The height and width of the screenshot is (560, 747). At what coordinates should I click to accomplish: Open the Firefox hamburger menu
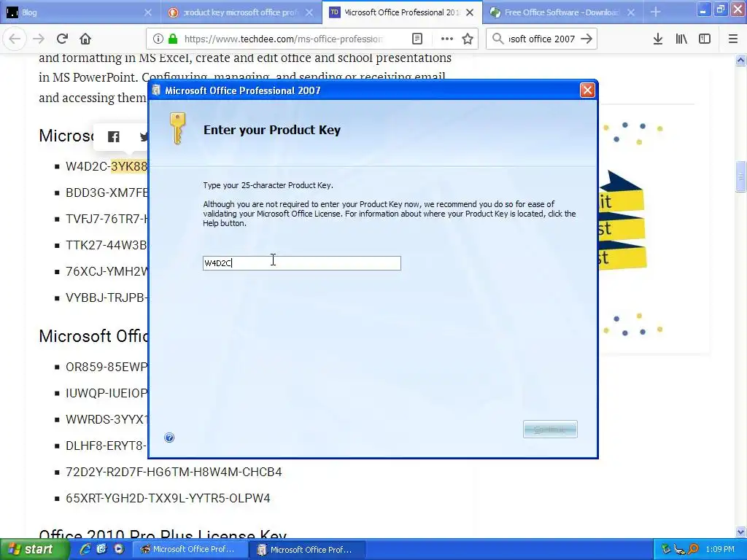click(733, 39)
